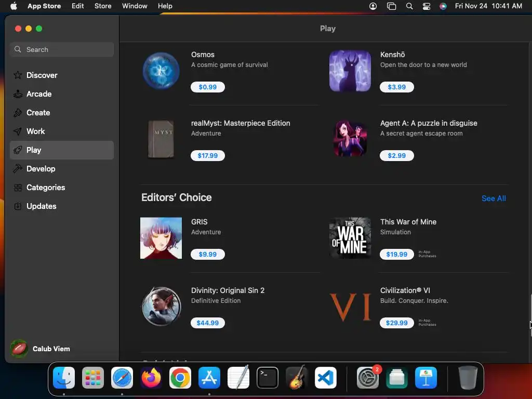Go to Discover in the sidebar
Viewport: 532px width, 399px height.
[62, 75]
